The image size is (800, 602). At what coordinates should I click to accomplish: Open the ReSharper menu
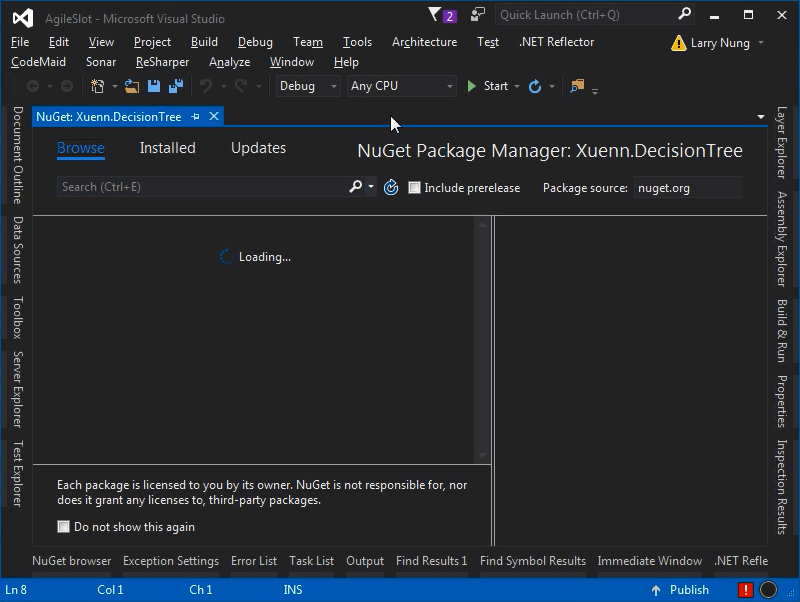(162, 62)
